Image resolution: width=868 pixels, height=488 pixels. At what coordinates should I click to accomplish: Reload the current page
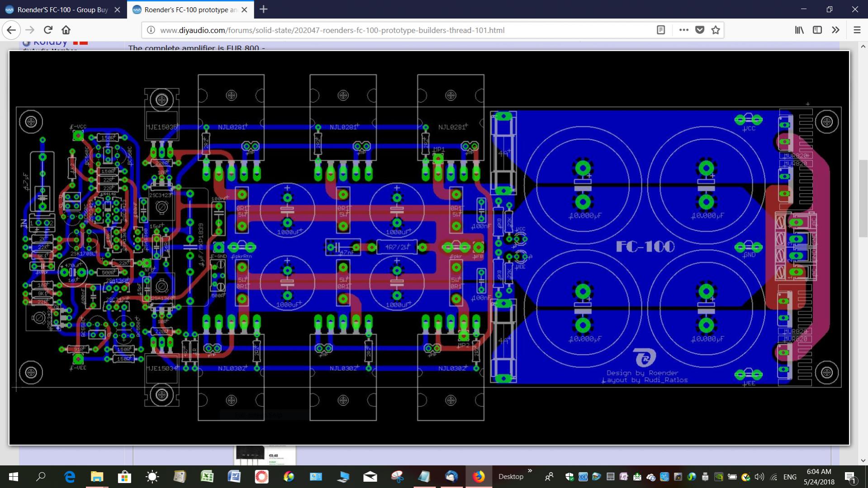coord(48,30)
